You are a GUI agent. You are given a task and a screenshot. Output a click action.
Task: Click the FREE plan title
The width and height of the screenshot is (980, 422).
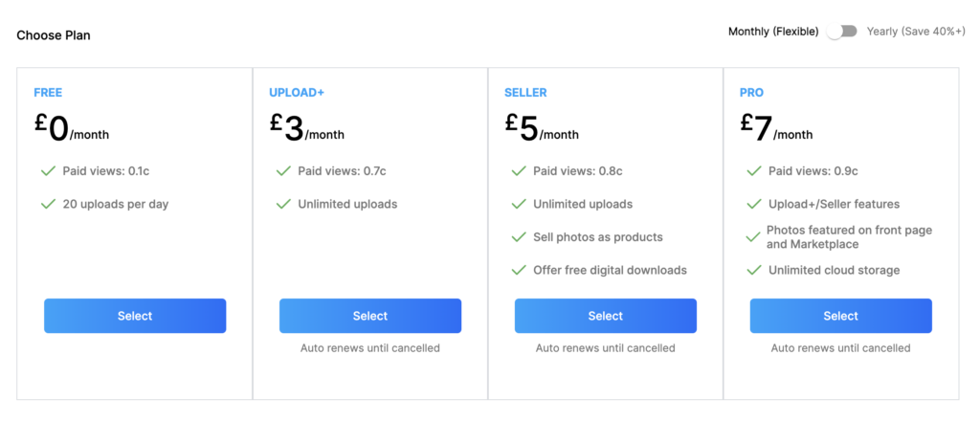(x=48, y=93)
